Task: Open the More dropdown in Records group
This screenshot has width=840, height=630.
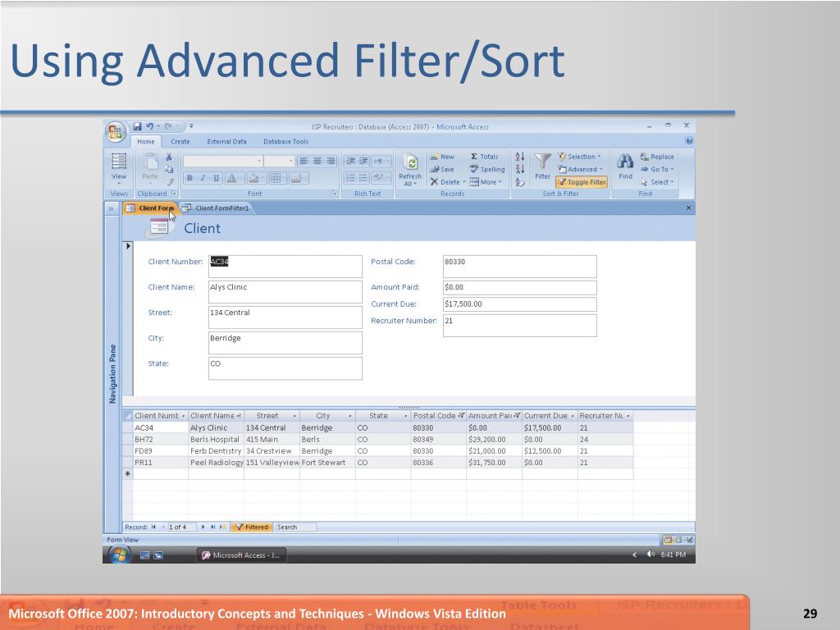Action: [486, 182]
